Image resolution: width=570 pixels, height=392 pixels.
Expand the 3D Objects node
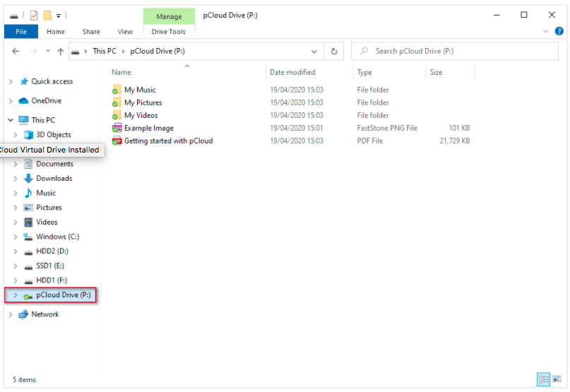16,135
